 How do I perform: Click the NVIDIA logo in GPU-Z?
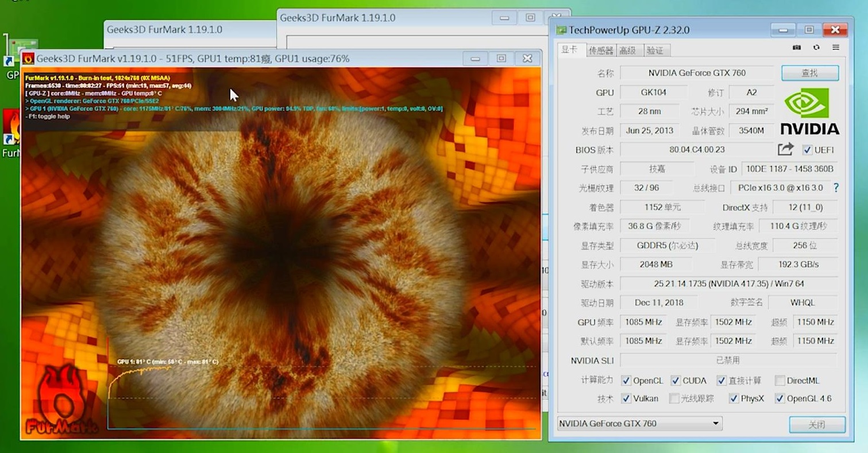(x=809, y=112)
